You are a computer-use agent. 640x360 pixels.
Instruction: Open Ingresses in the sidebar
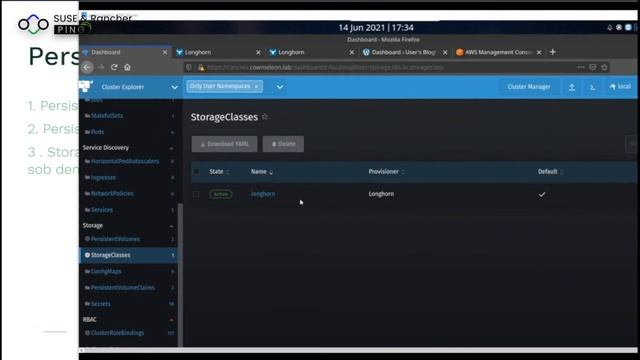[103, 178]
